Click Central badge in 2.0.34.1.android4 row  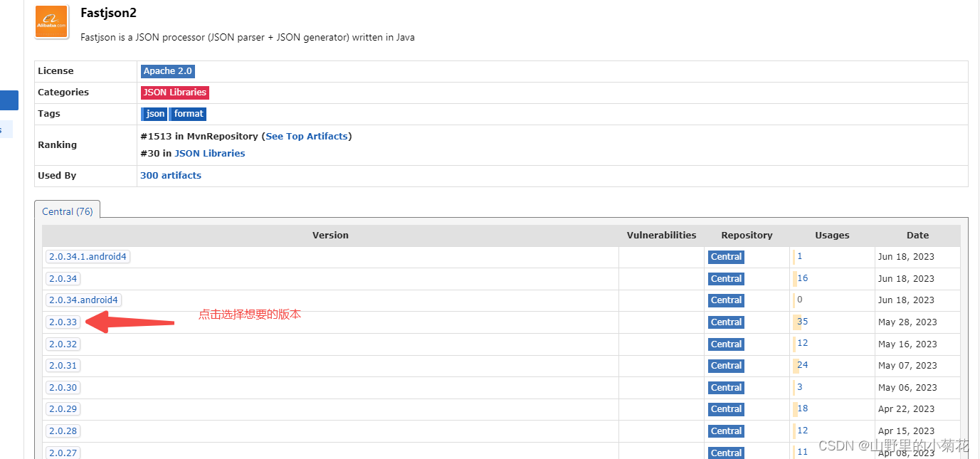pyautogui.click(x=726, y=257)
